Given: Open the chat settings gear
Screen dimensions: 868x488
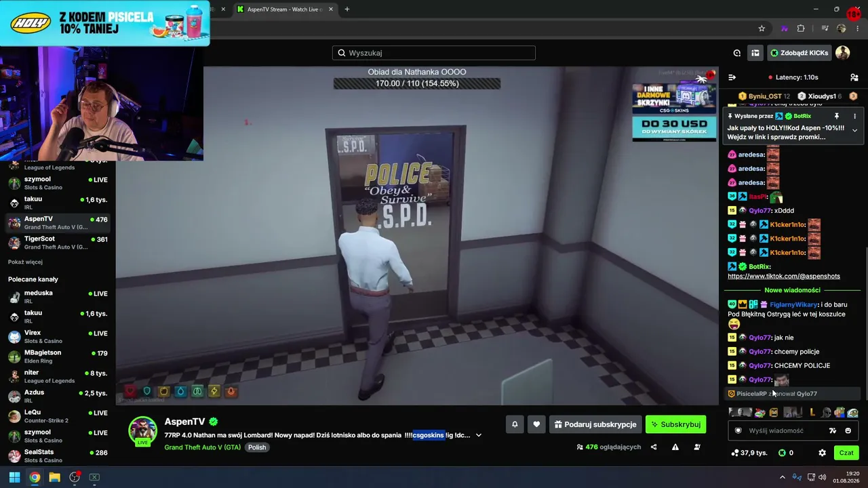Looking at the screenshot, I should point(822,453).
